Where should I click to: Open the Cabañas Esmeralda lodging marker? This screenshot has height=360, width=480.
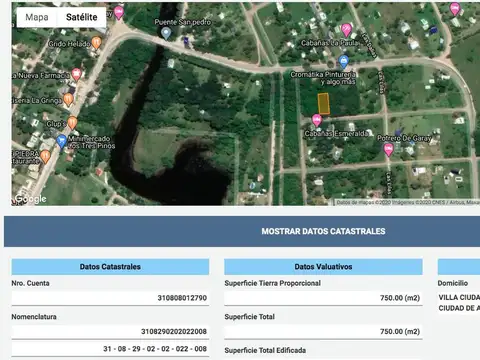(x=317, y=120)
